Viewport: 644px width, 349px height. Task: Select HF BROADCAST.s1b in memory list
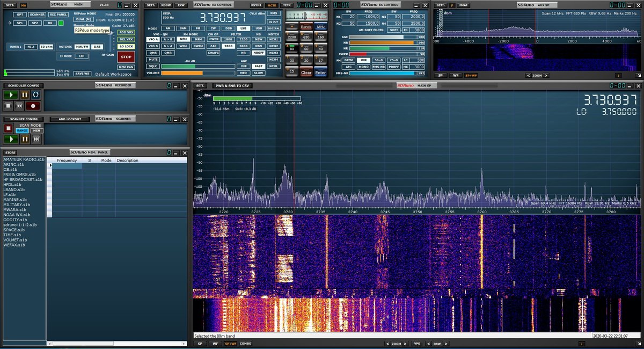click(x=24, y=179)
